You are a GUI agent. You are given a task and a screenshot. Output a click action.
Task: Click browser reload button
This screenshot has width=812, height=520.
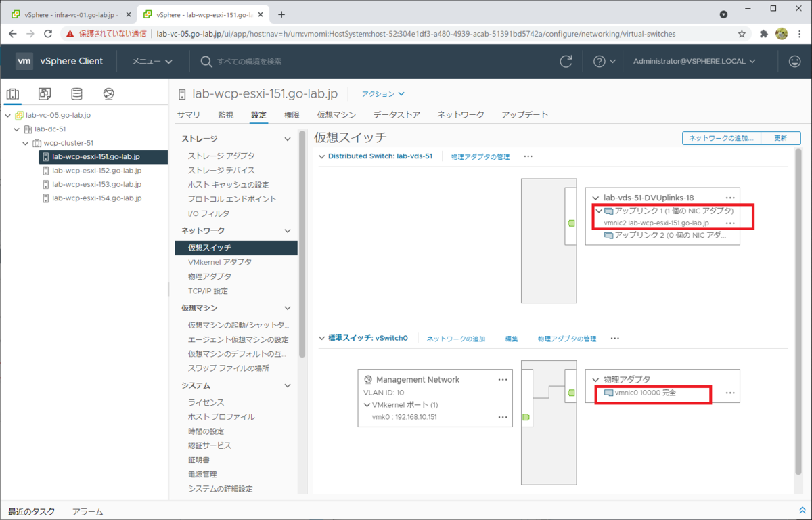point(48,33)
